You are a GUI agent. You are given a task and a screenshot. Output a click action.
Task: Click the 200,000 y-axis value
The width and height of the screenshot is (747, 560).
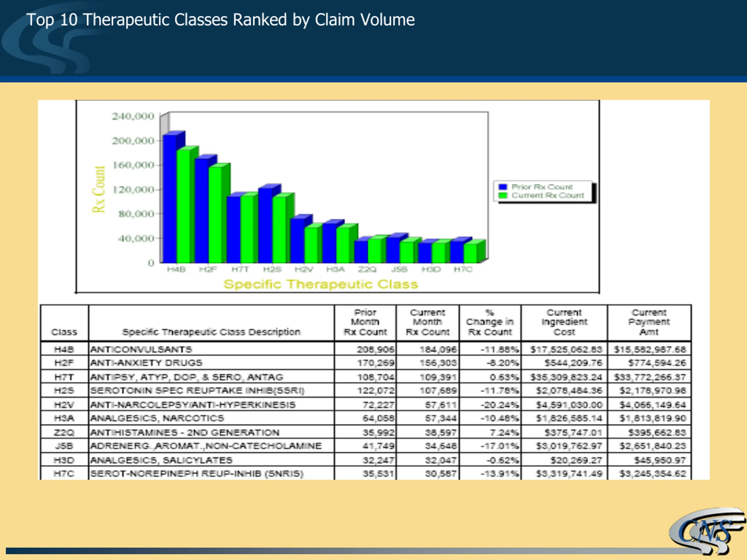click(x=133, y=141)
